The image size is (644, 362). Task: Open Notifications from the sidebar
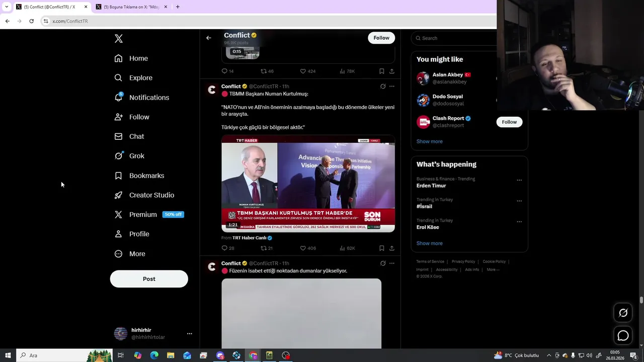tap(142, 98)
